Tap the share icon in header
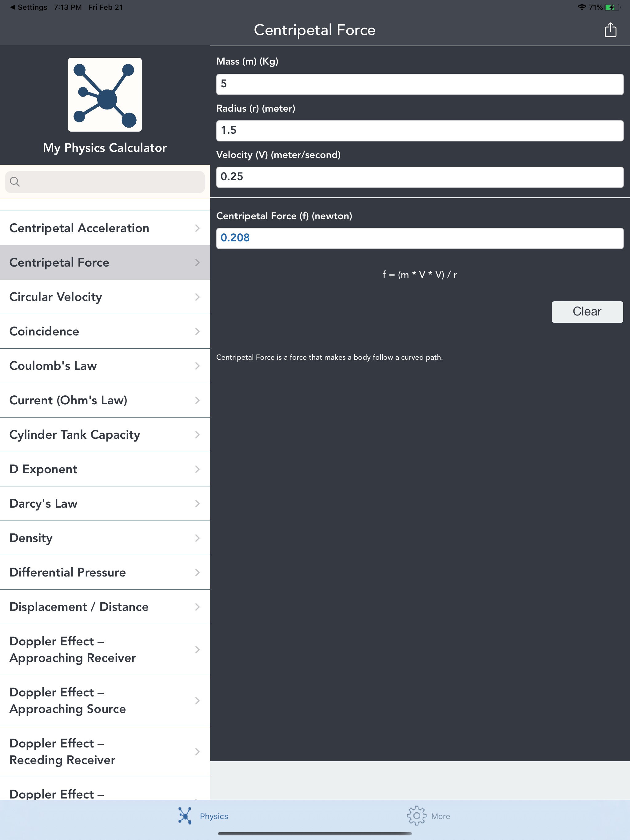Image resolution: width=630 pixels, height=840 pixels. pyautogui.click(x=610, y=30)
